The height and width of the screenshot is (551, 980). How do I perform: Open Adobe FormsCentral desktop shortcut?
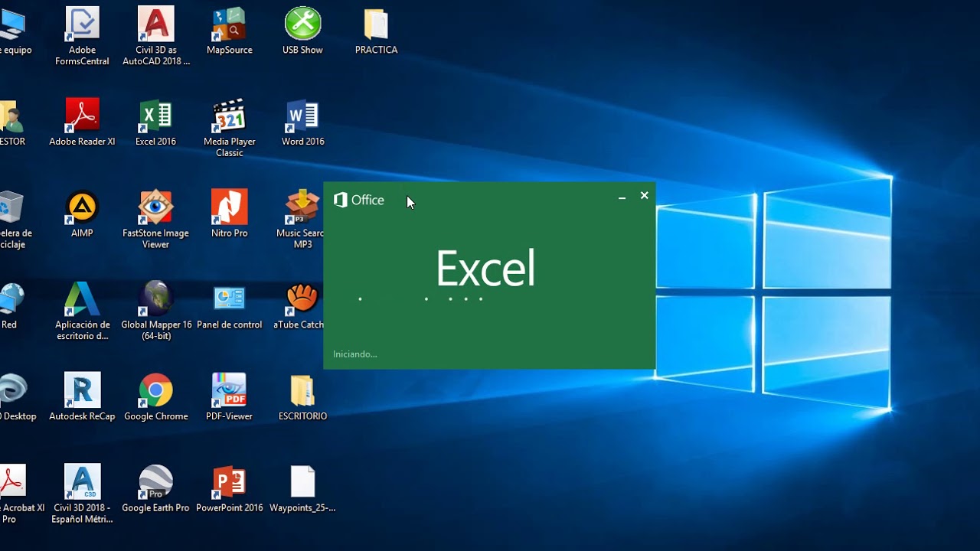click(82, 36)
